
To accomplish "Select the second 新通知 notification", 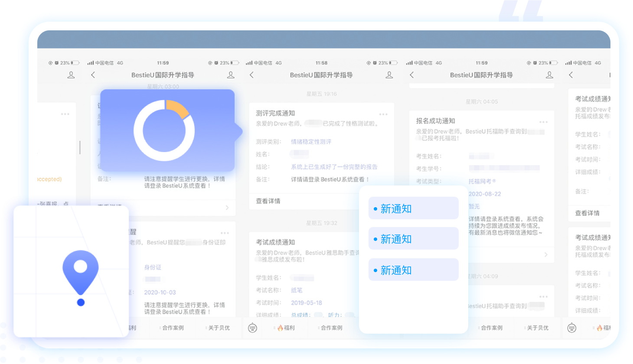I will click(x=413, y=238).
